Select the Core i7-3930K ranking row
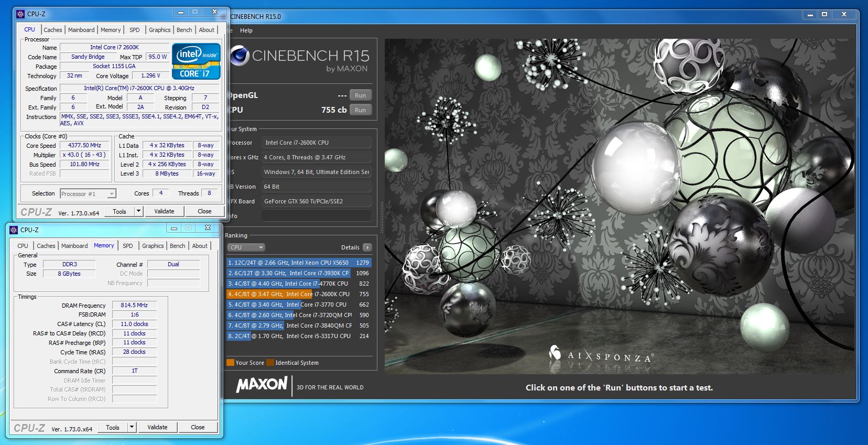 [299, 273]
